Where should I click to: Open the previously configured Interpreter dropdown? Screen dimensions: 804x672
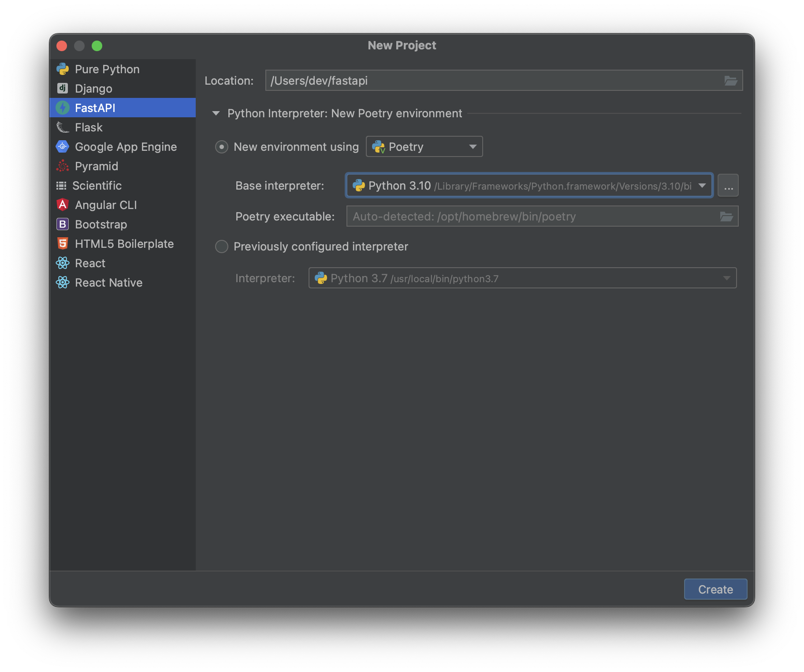click(523, 278)
